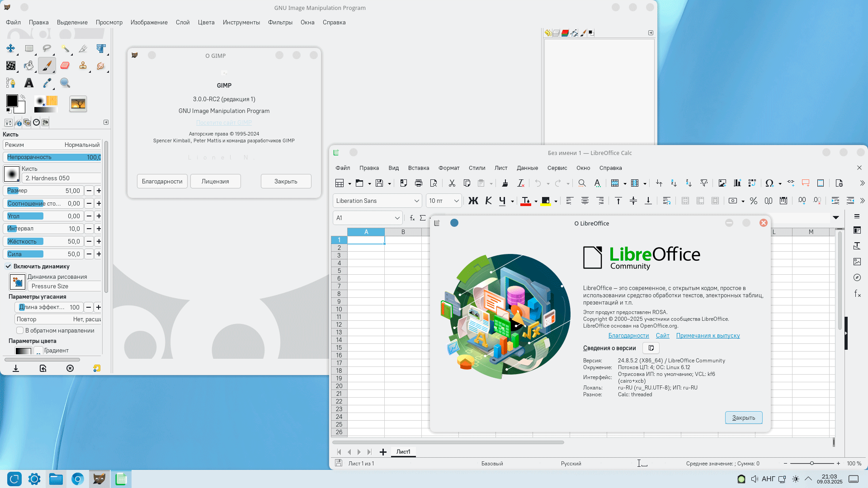This screenshot has width=868, height=488.
Task: Select the Move tool in GIMP toolbox
Action: [11, 48]
